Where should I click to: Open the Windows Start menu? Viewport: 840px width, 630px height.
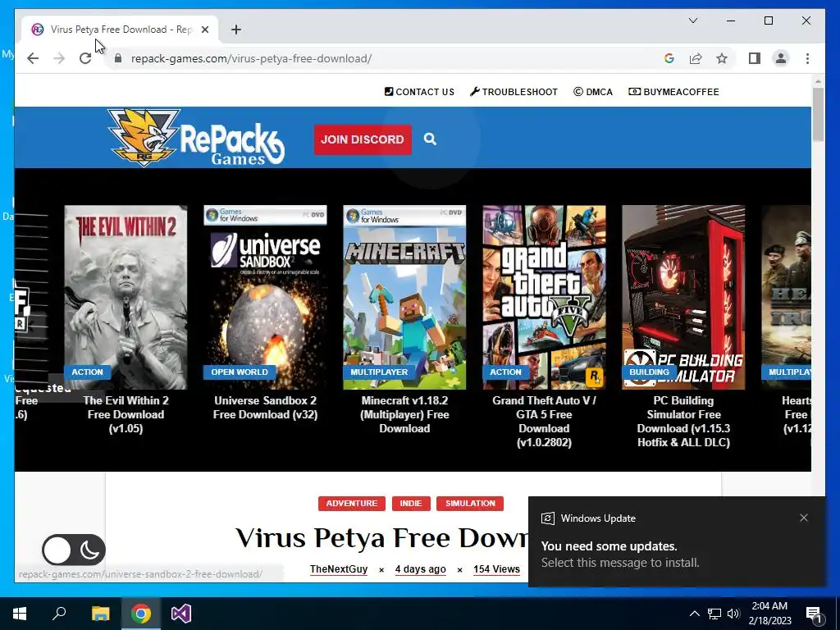click(20, 614)
